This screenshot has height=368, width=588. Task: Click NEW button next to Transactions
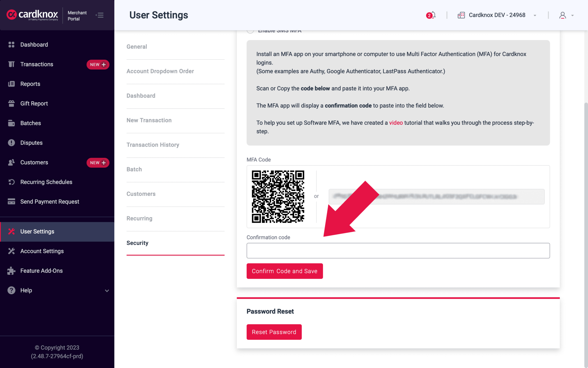pos(98,64)
